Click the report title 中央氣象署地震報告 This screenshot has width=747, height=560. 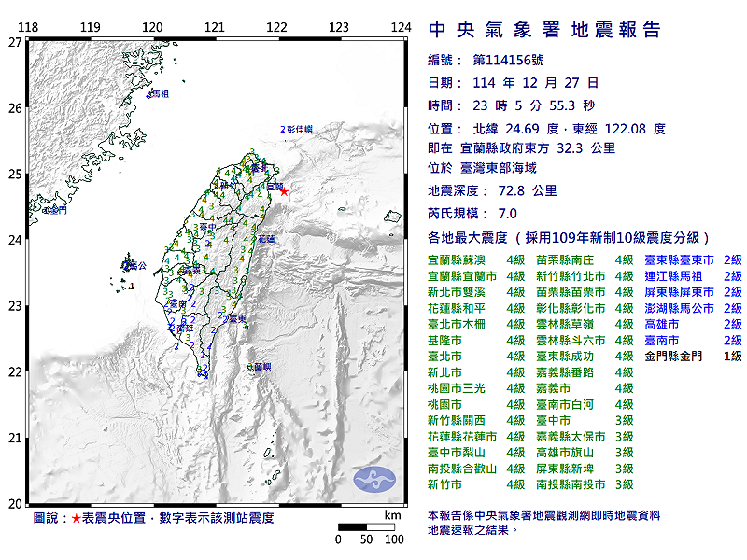click(x=544, y=30)
